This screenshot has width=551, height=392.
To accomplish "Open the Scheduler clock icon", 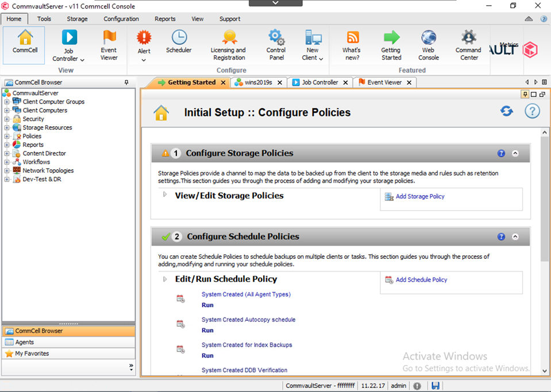I will 179,37.
